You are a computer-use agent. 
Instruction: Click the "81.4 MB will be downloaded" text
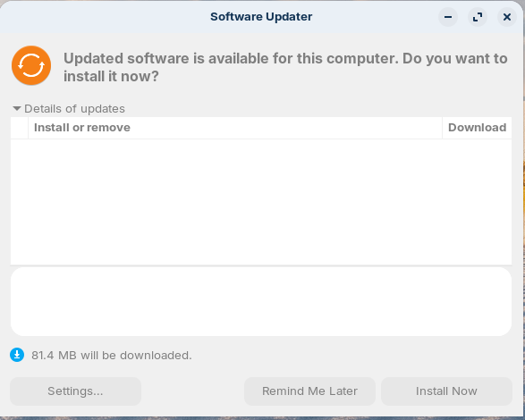112,355
